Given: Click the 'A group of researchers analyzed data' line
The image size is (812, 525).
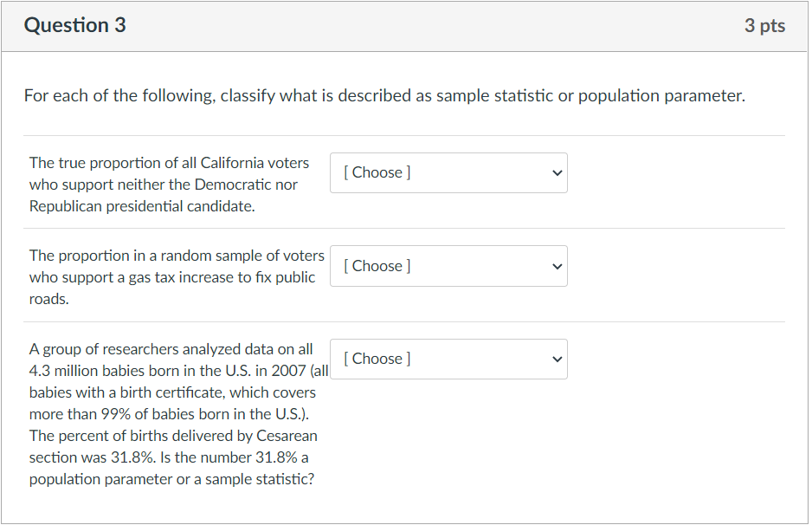Looking at the screenshot, I should tap(171, 349).
